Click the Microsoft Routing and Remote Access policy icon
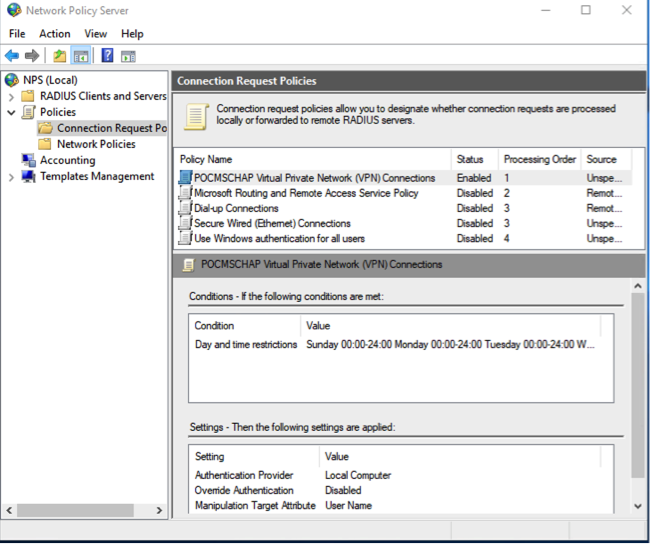 click(x=185, y=193)
